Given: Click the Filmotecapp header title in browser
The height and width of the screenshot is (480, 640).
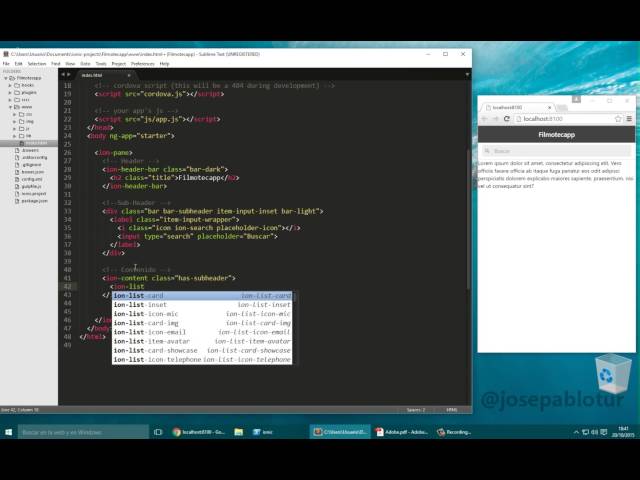Looking at the screenshot, I should tap(556, 135).
